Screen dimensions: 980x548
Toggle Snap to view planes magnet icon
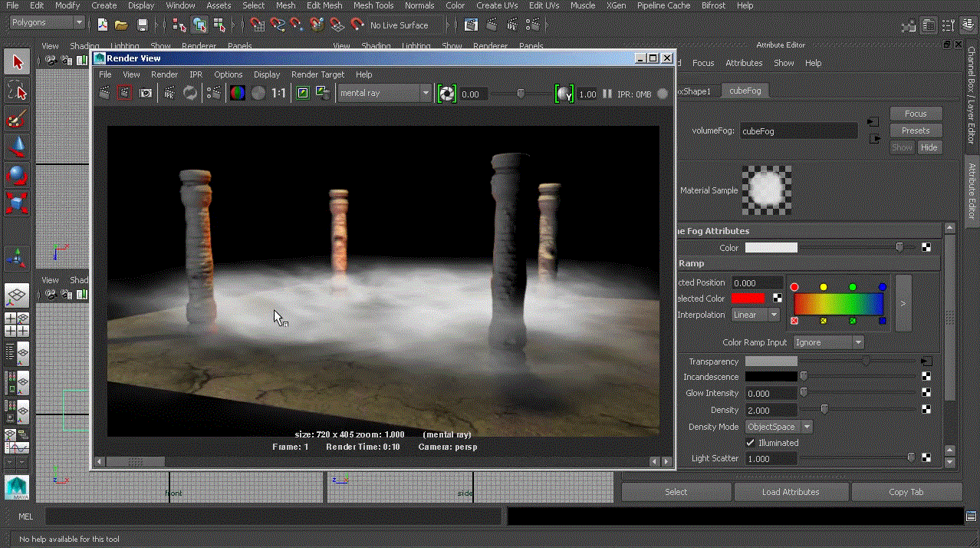pyautogui.click(x=337, y=25)
